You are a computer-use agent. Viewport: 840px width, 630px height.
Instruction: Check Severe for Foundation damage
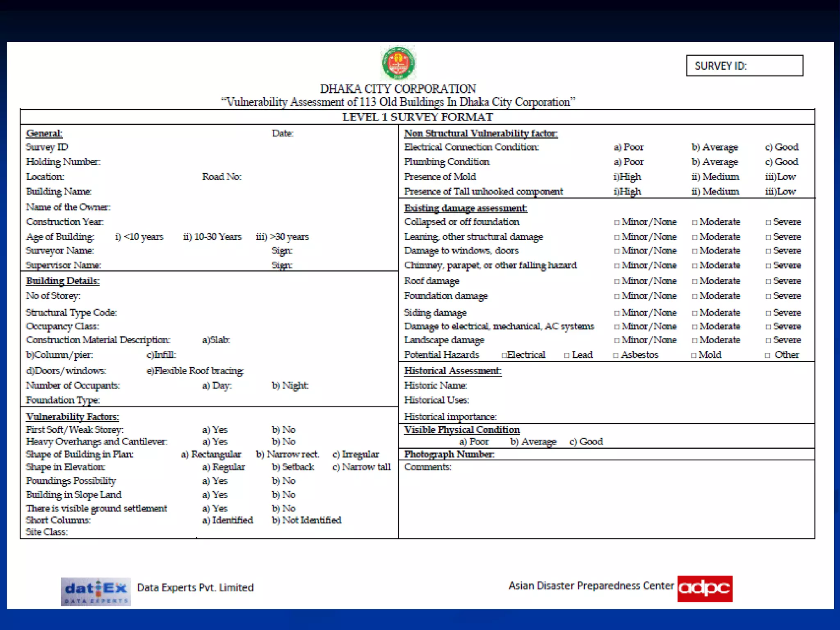pos(768,297)
